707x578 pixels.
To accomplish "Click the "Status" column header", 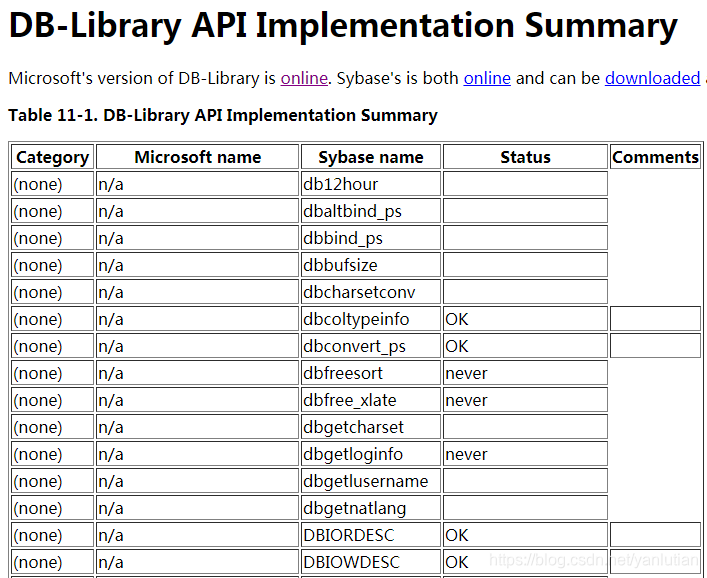I will (x=525, y=157).
